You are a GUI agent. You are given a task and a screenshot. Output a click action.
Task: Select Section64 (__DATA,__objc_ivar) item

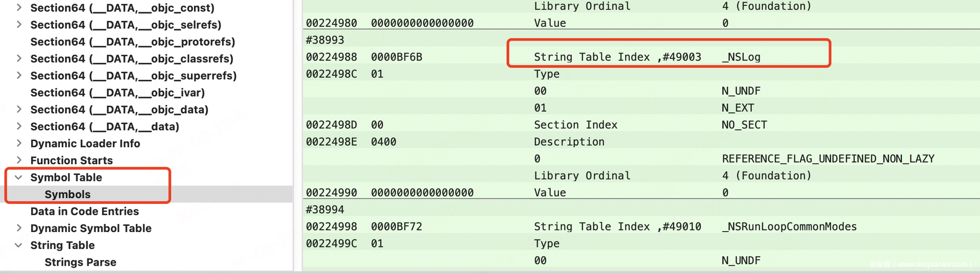coord(117,93)
